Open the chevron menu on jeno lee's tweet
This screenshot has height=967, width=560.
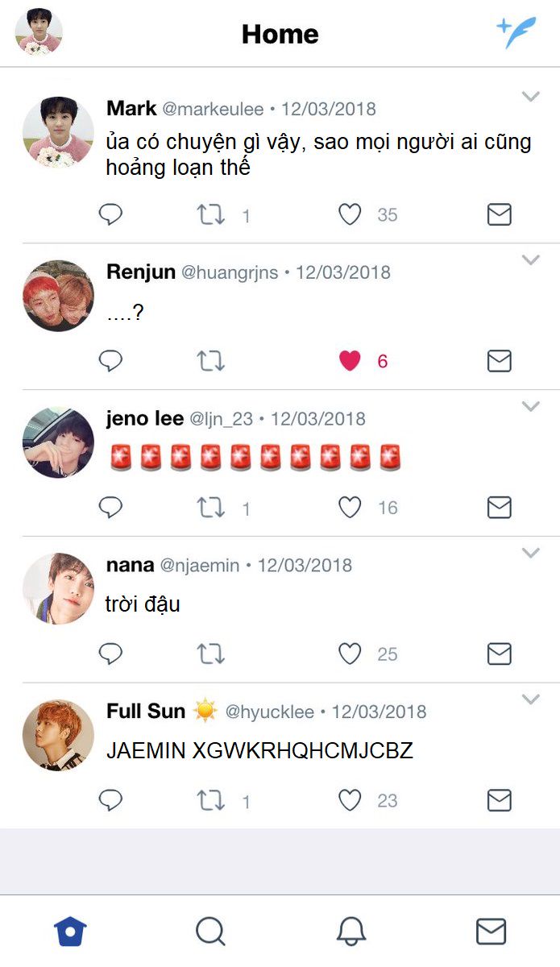click(x=530, y=406)
